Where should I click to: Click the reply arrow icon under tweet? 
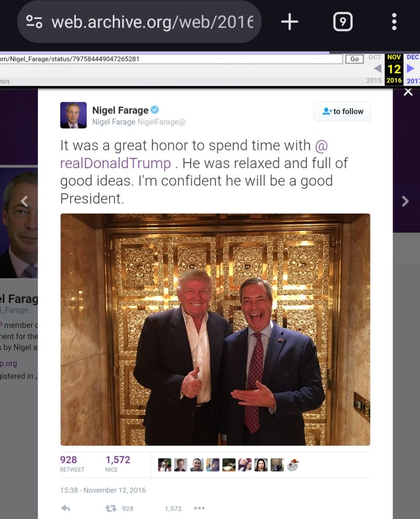66,508
